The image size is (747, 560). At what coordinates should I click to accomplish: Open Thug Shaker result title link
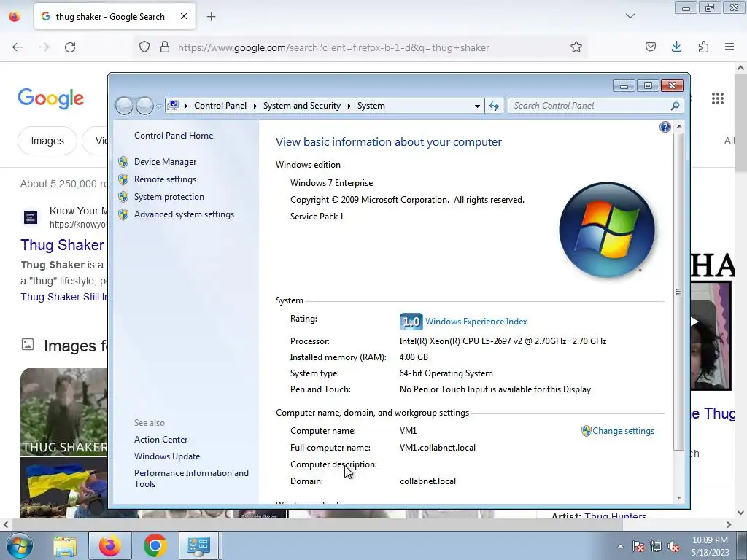pyautogui.click(x=63, y=245)
